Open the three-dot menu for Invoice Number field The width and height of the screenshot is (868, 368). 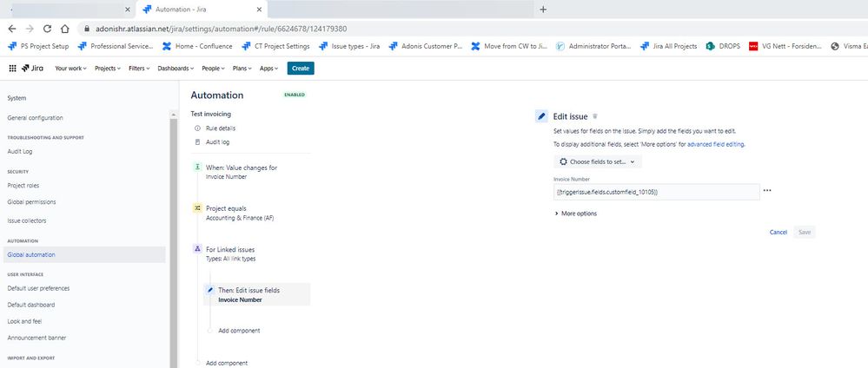767,190
